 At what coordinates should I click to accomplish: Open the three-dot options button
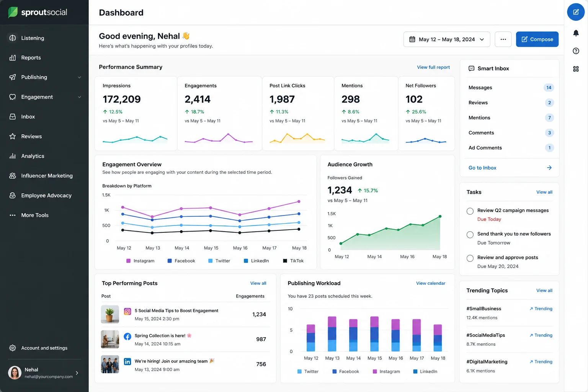coord(503,39)
